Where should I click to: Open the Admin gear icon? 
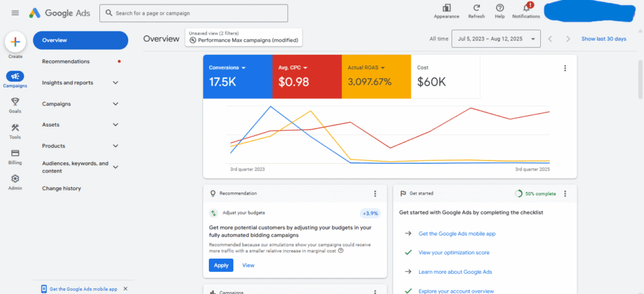tap(15, 179)
